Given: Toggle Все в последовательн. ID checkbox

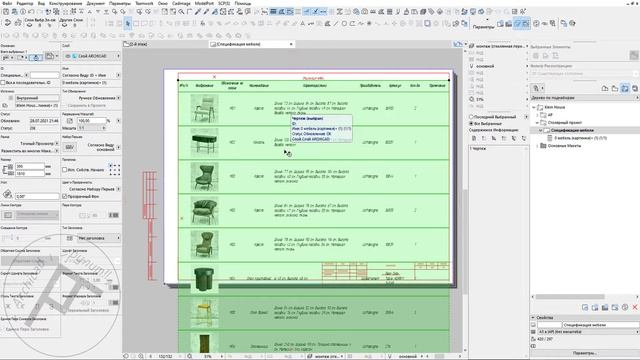Looking at the screenshot, I should [x=3, y=83].
